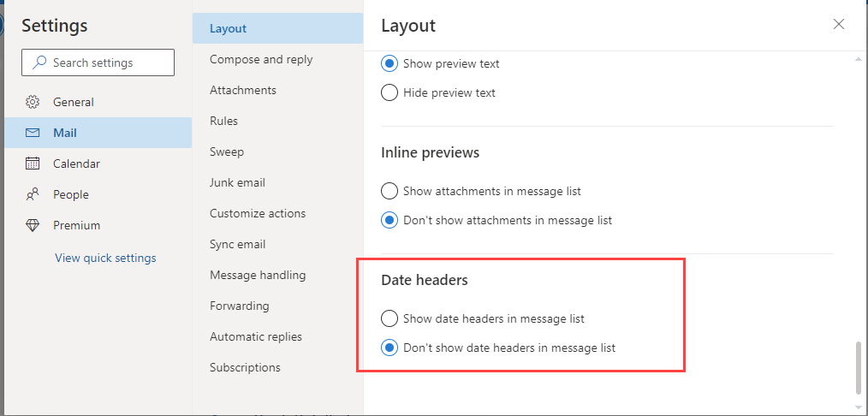
Task: Choose Don't show attachments in message list
Action: click(389, 220)
